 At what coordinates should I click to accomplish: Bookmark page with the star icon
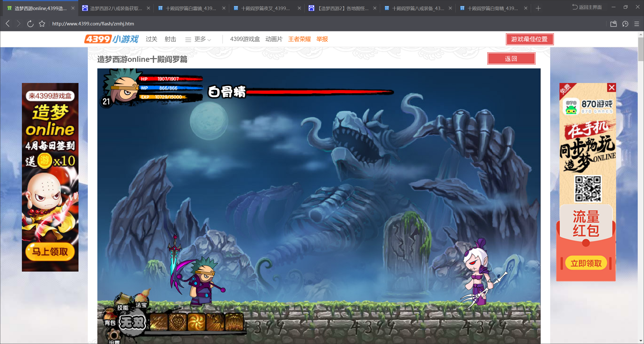click(42, 24)
